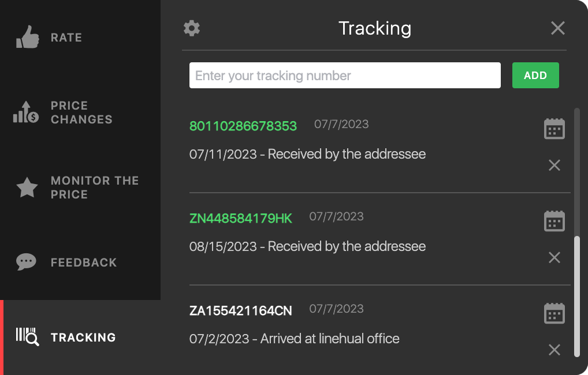Screen dimensions: 588x375
Task: Click calendar icon for ZA155421164CN
Action: click(x=554, y=313)
